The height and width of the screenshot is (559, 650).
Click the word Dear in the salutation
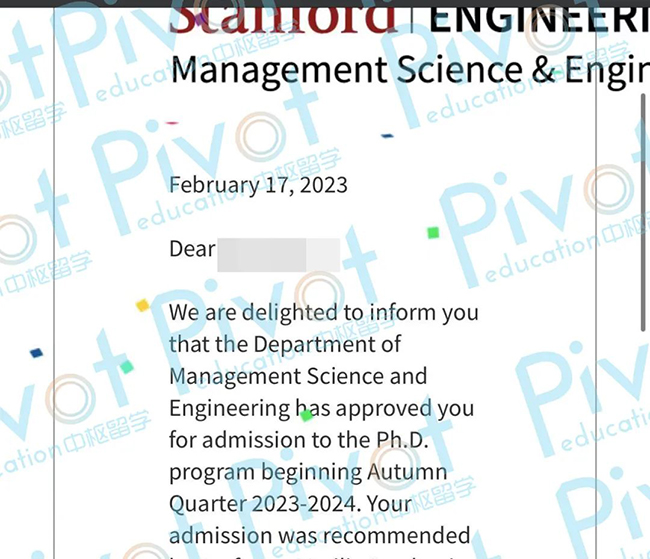click(192, 248)
